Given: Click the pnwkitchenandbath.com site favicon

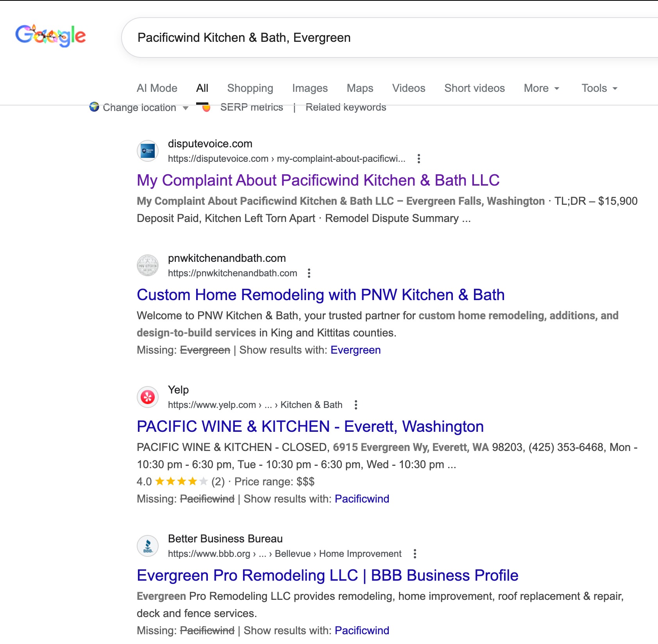Looking at the screenshot, I should (x=148, y=265).
